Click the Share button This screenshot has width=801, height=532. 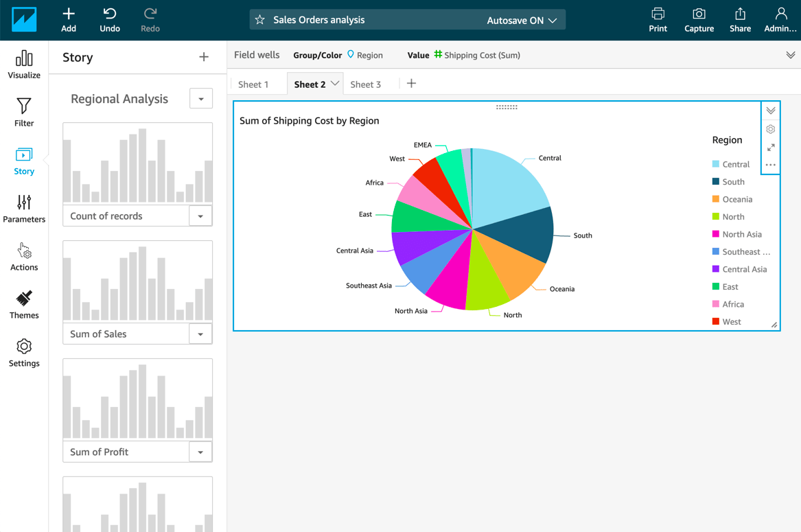point(740,19)
